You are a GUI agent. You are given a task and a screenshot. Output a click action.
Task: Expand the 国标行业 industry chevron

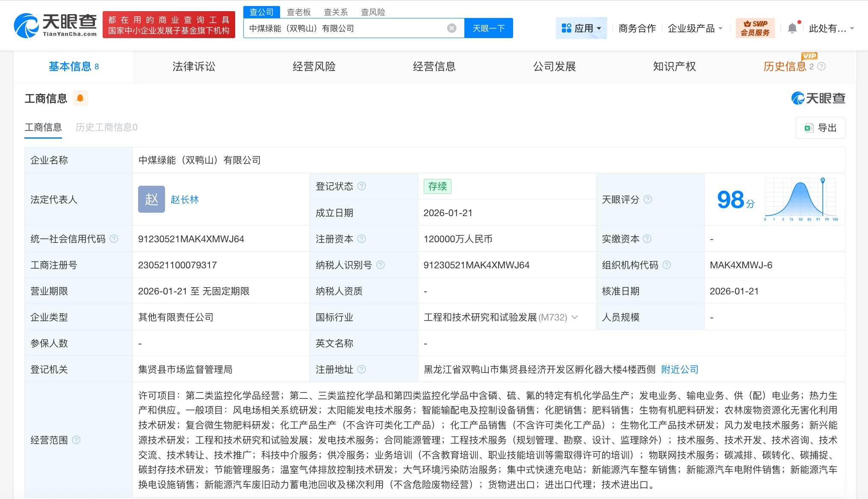[575, 317]
